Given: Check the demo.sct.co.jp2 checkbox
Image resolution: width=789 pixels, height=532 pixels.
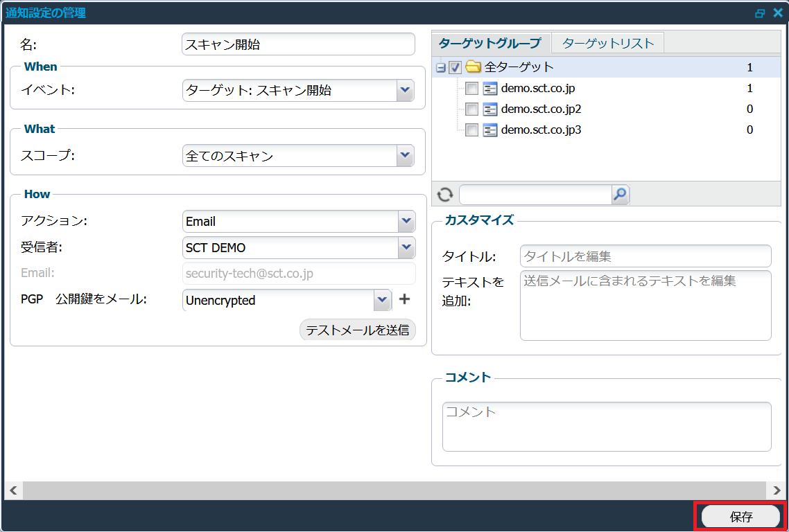Looking at the screenshot, I should (x=471, y=109).
